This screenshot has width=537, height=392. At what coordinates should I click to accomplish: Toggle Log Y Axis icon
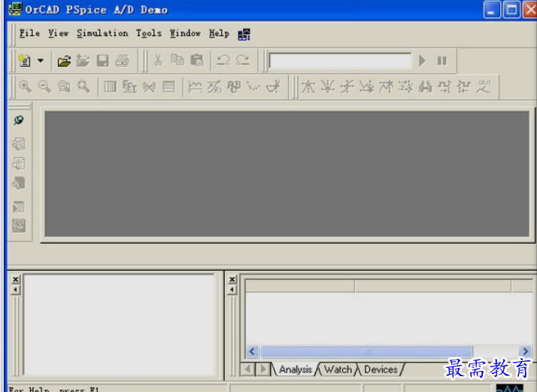168,87
